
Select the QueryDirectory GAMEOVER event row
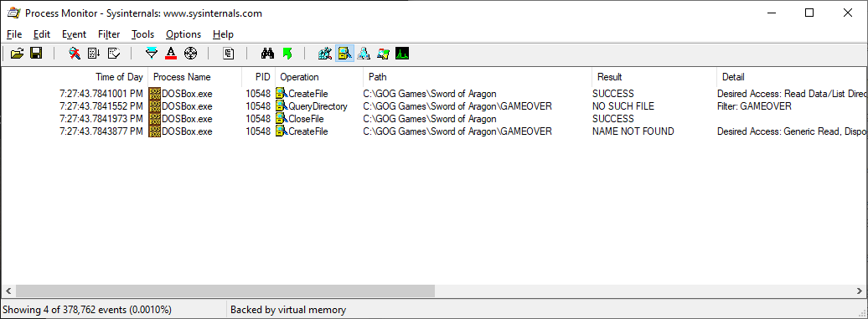coord(434,106)
